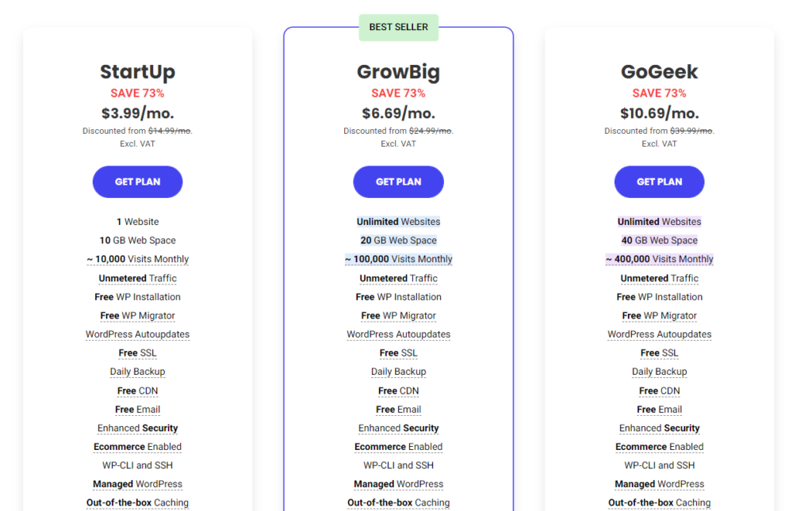The width and height of the screenshot is (812, 511).
Task: Click StartUp's Free Email feature
Action: pyautogui.click(x=137, y=410)
